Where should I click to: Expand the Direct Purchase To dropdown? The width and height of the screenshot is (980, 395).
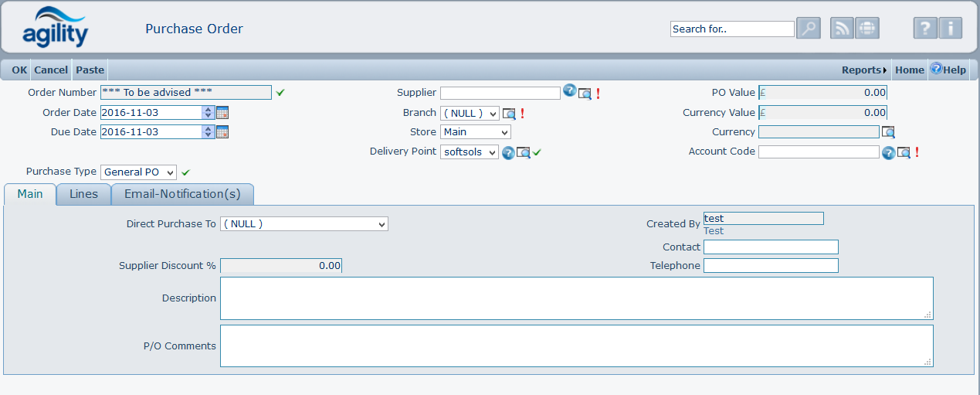[x=303, y=224]
